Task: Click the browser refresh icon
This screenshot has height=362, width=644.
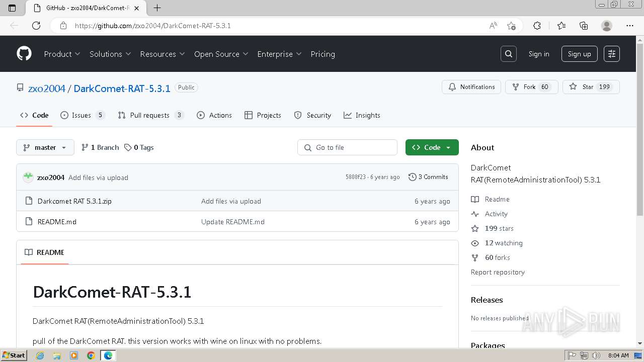Action: [x=36, y=26]
